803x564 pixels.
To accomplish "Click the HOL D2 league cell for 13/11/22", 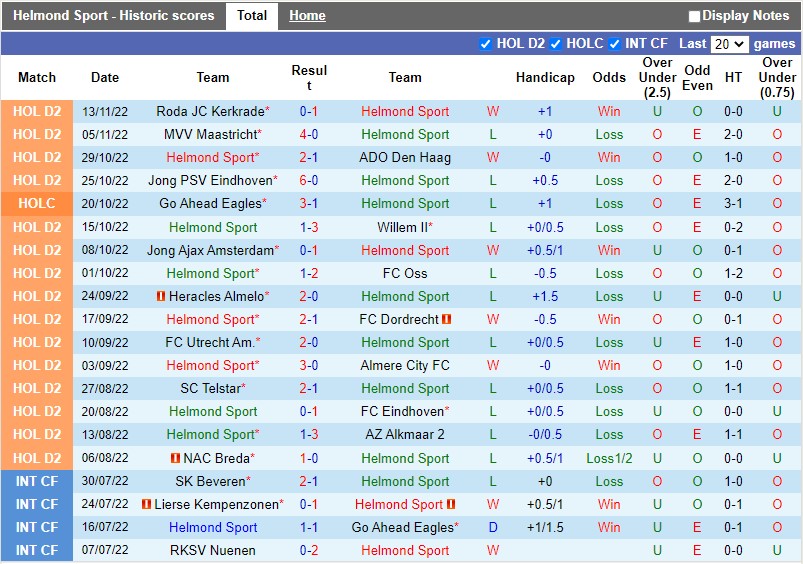I will pos(37,111).
